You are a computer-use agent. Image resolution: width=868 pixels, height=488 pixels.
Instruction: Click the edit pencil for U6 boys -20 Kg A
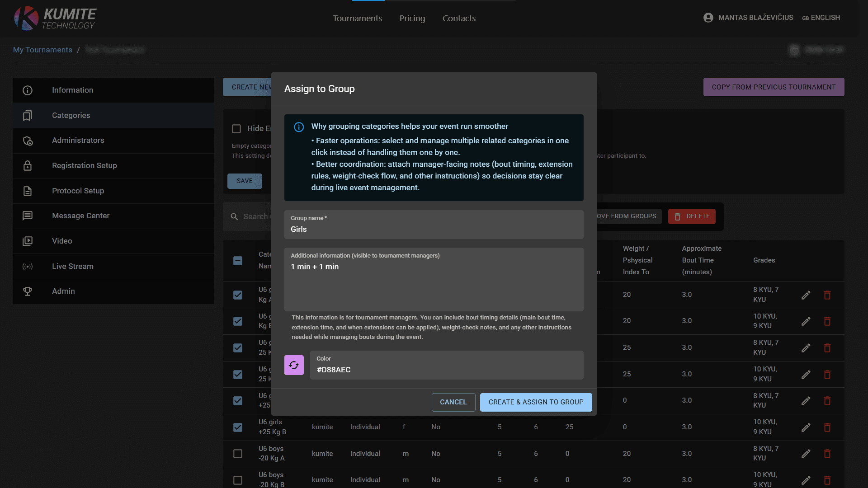coord(806,454)
